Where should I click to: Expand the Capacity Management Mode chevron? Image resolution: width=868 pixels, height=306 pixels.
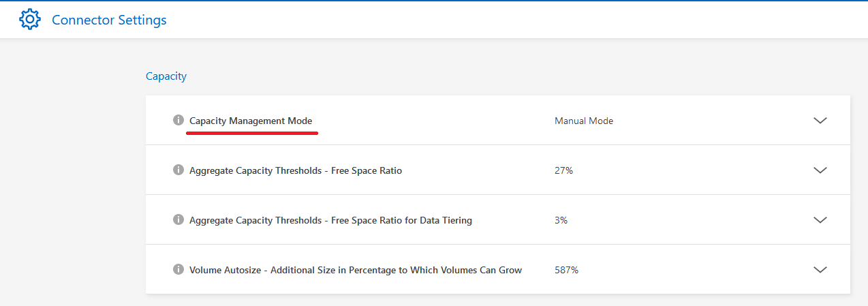[x=820, y=121]
